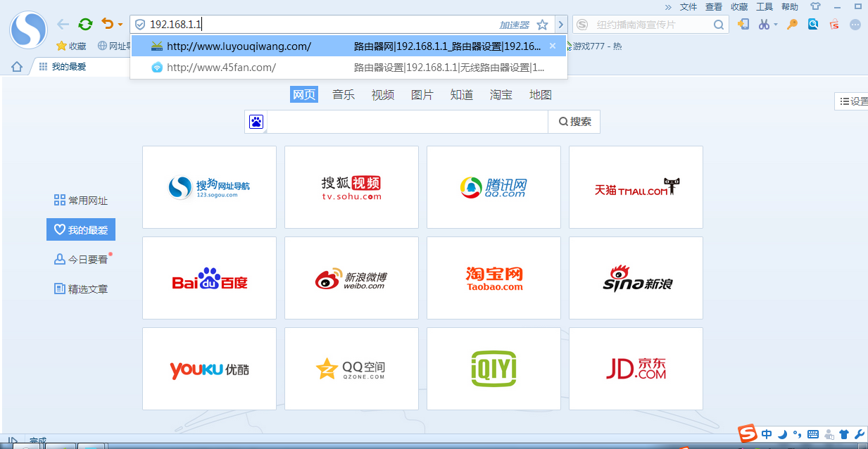This screenshot has height=449, width=868.
Task: Open the 工具 menu
Action: (x=765, y=6)
